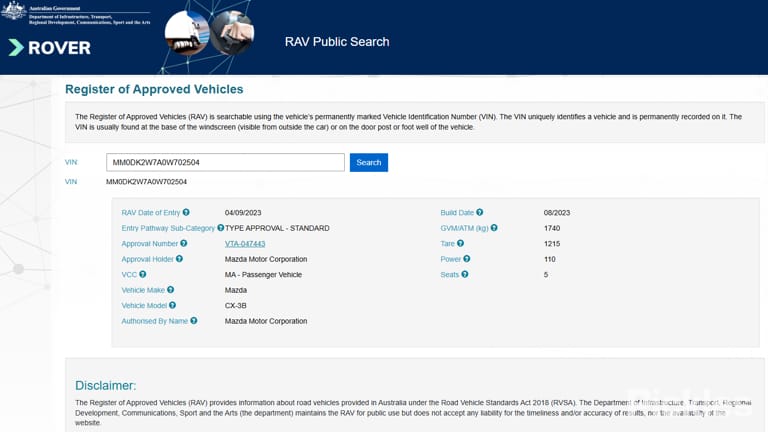768x432 pixels.
Task: Show help for Seats field
Action: 465,274
